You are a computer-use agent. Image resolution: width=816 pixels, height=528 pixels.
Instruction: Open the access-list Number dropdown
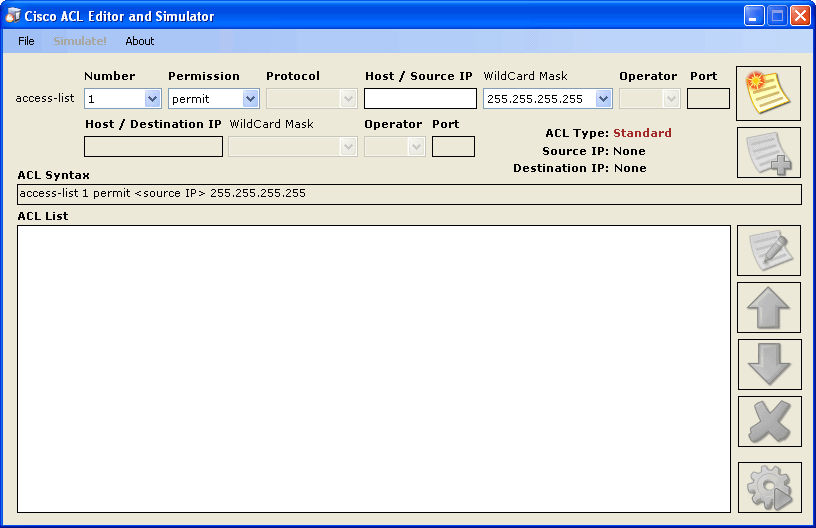click(152, 99)
